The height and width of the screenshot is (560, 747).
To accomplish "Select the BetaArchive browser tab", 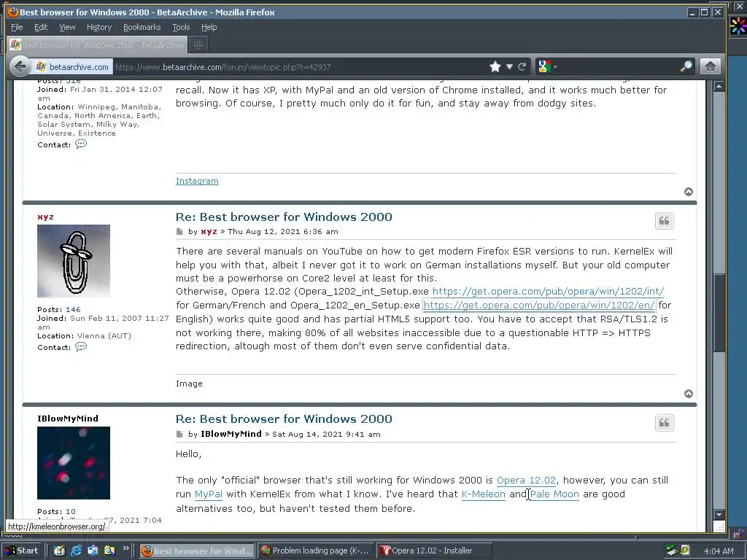I will pos(97,44).
